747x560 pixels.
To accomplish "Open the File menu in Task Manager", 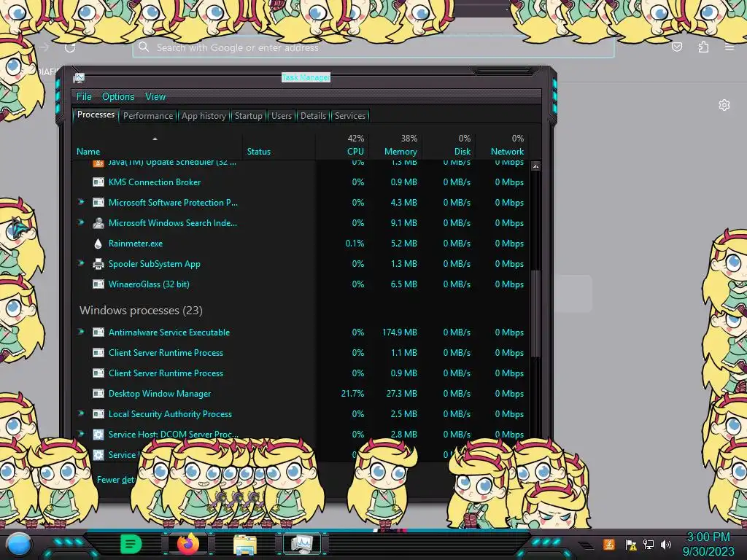I will [84, 97].
